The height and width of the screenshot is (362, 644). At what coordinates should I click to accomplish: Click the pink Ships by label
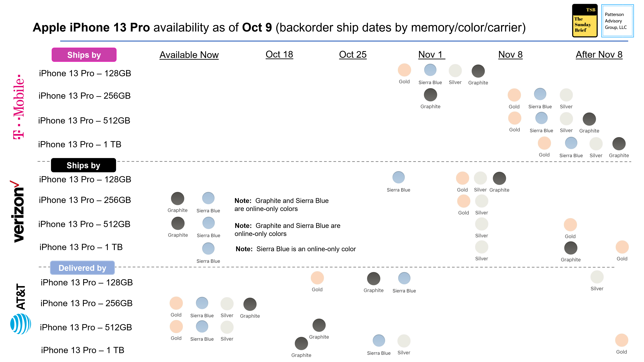coord(84,55)
